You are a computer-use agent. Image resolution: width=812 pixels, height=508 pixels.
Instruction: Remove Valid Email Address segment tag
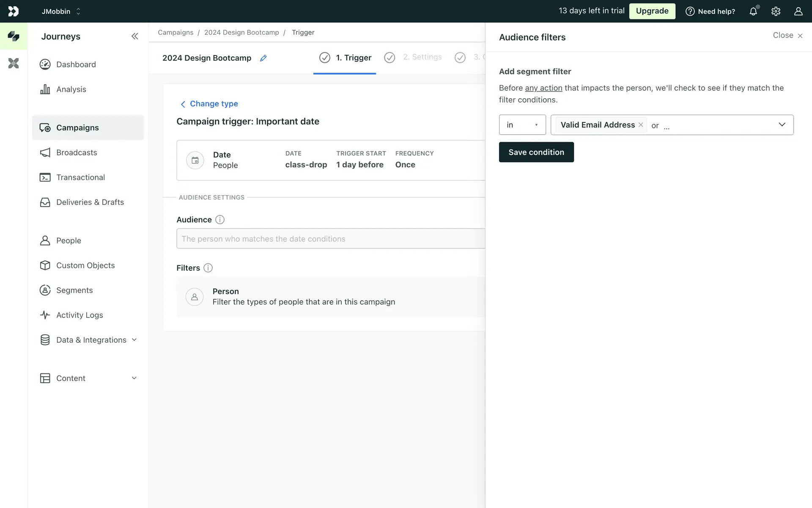[641, 125]
